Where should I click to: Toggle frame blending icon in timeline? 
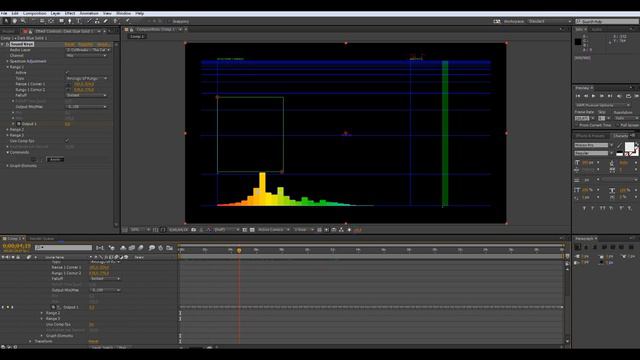coord(132,248)
